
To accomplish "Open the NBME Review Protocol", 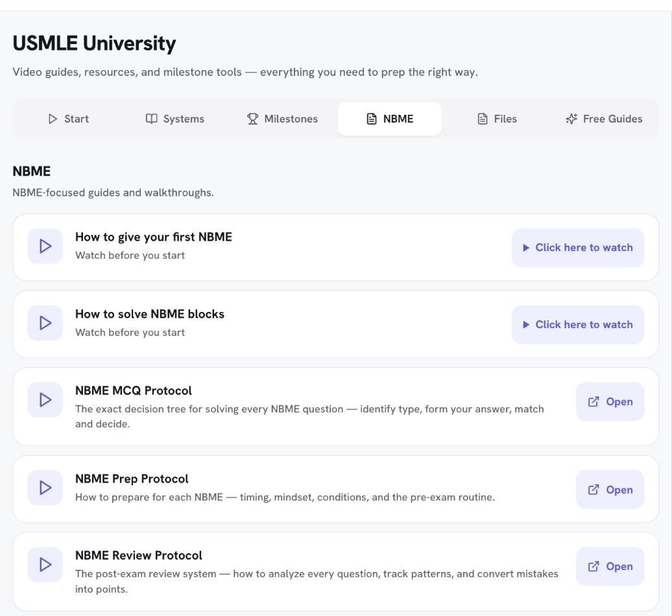I will pyautogui.click(x=610, y=566).
